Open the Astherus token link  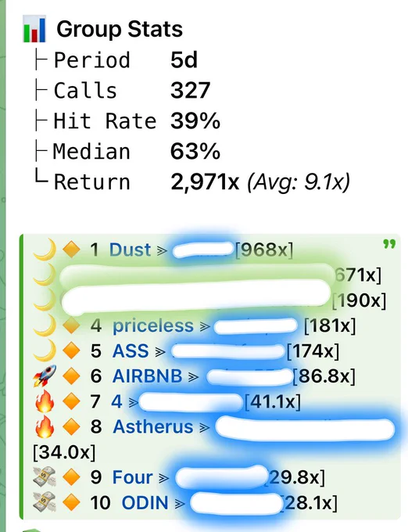coord(153,426)
